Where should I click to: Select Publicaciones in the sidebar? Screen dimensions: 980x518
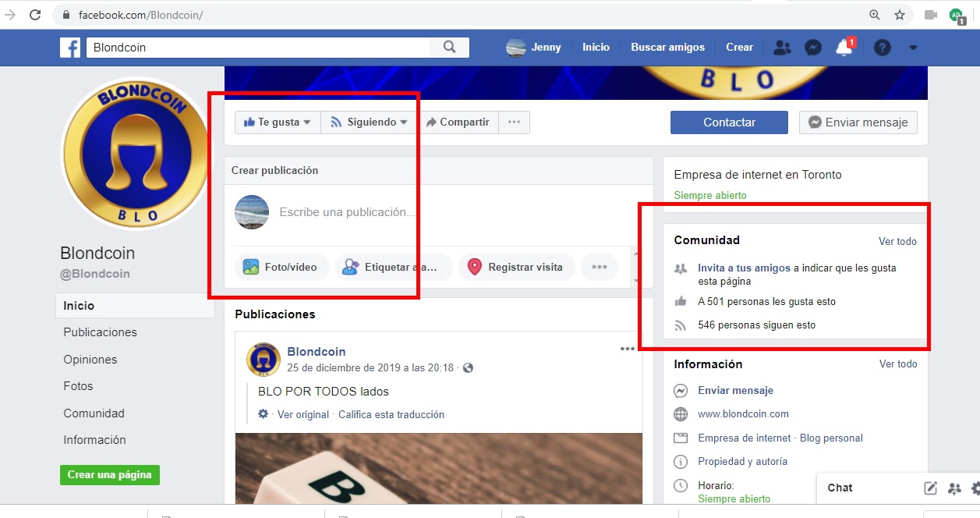100,332
